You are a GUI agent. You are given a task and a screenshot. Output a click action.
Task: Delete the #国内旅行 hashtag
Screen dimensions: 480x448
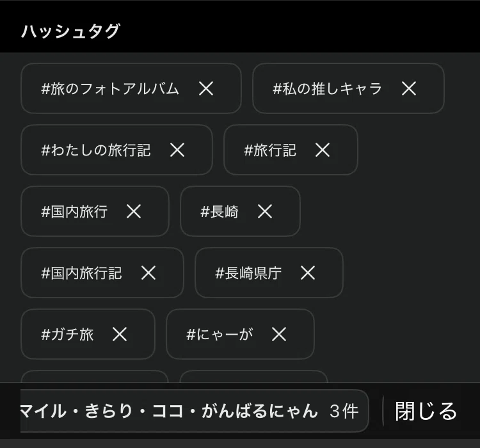(134, 211)
